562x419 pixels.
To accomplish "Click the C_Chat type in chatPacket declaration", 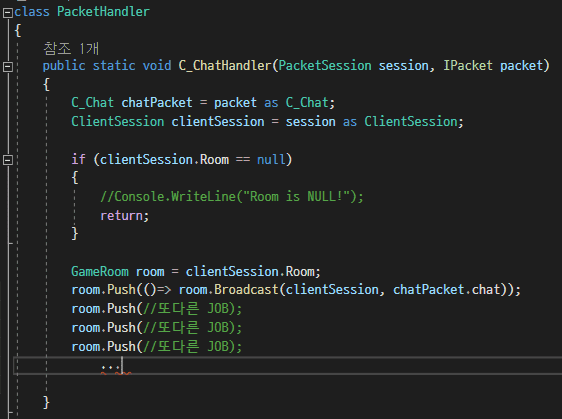I will [x=92, y=103].
